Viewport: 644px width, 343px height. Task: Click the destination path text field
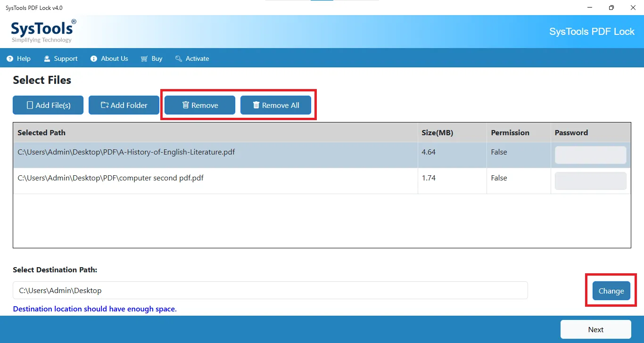click(270, 290)
